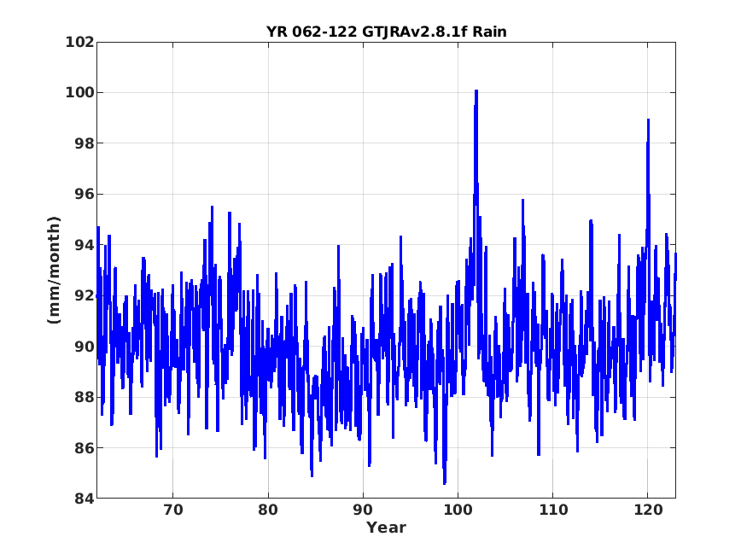Click the x-axis tick label 90
Viewport: 747px width, 560px height.
coord(363,510)
